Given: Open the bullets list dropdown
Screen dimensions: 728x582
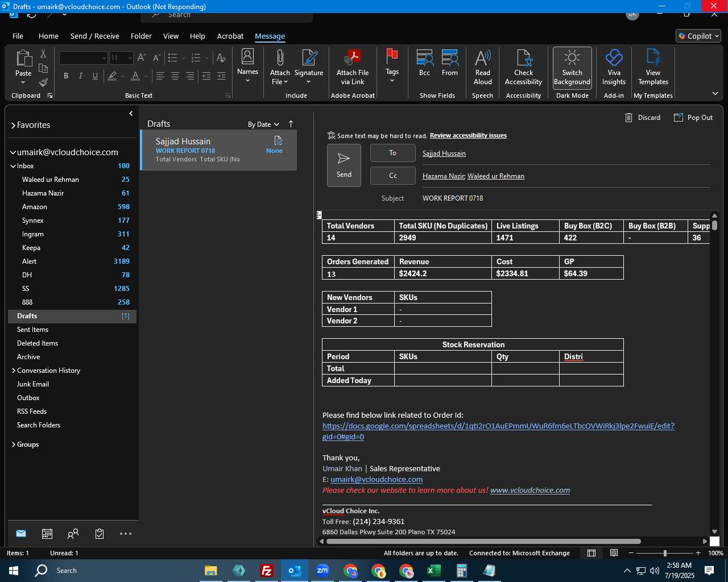Looking at the screenshot, I should tap(183, 58).
